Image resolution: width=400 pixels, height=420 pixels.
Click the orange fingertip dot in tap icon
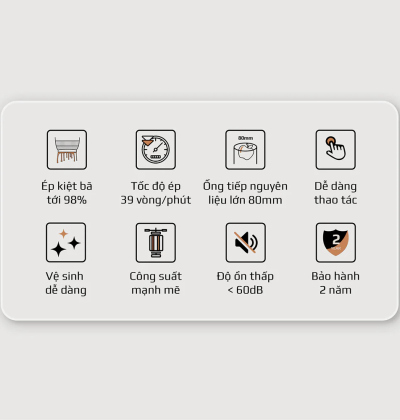pyautogui.click(x=331, y=140)
